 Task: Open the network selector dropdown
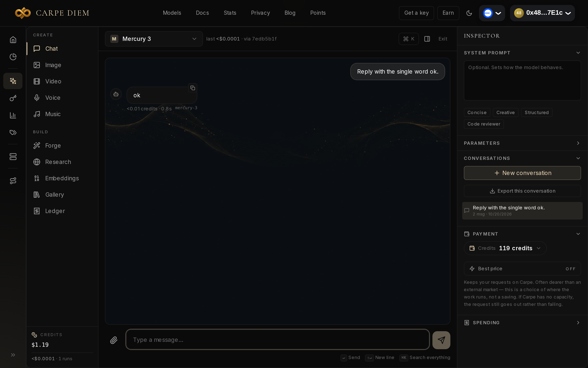492,13
